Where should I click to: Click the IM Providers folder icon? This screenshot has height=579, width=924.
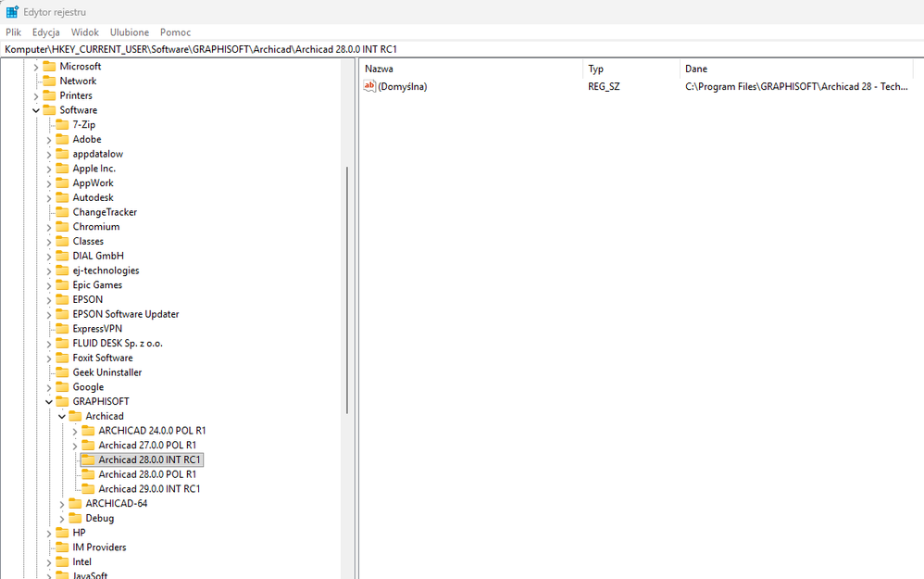point(62,547)
